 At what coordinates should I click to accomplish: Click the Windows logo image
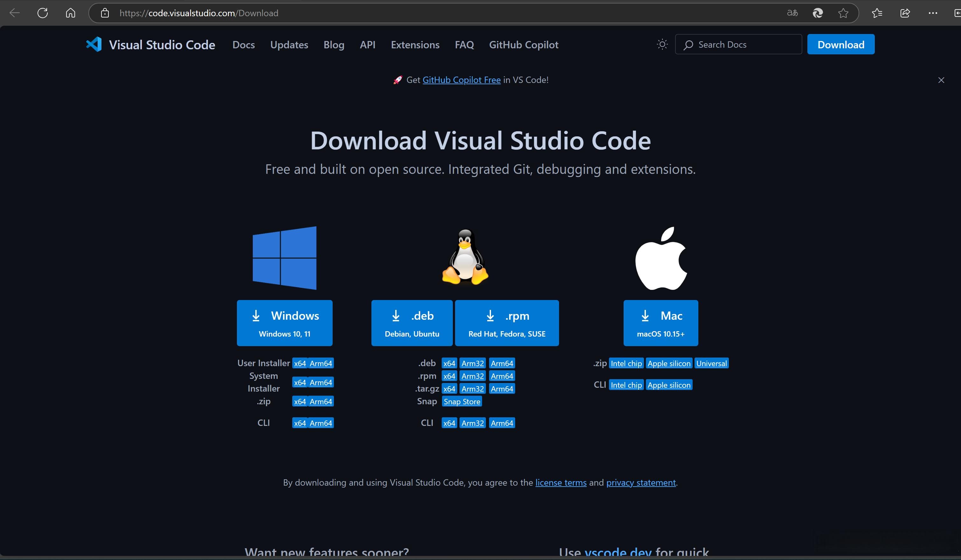coord(285,258)
